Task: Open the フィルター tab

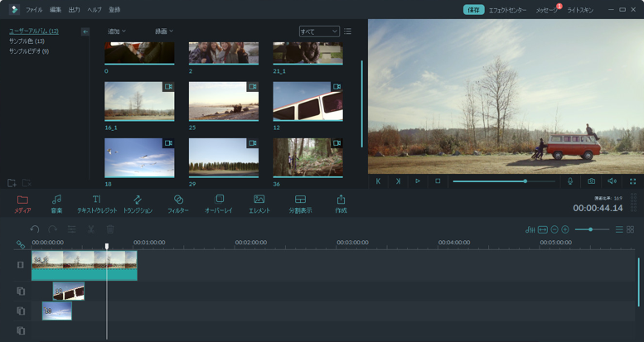Action: click(178, 204)
